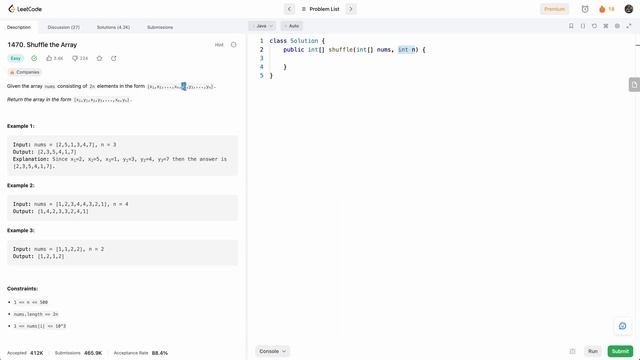
Task: Click the 'shuffle' method name in code
Action: coord(341,50)
